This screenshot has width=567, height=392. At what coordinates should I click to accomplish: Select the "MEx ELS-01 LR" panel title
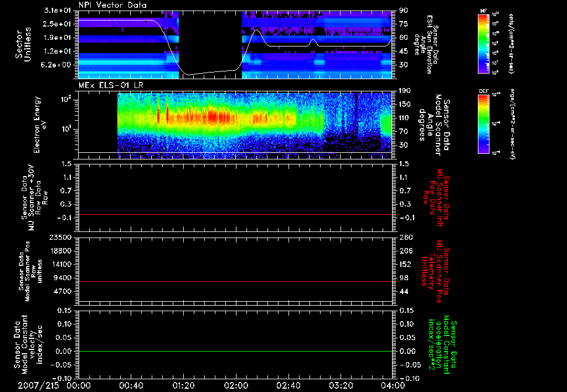[x=111, y=85]
